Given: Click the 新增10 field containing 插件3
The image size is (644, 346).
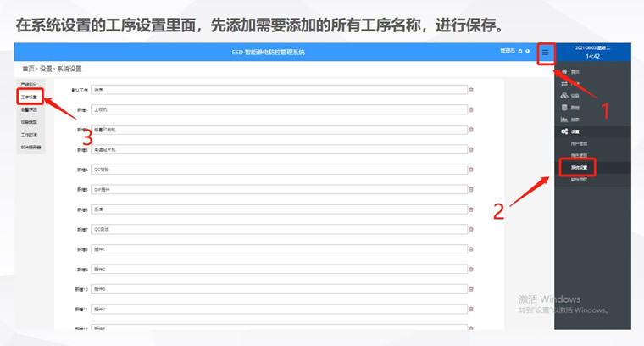Looking at the screenshot, I should click(279, 289).
